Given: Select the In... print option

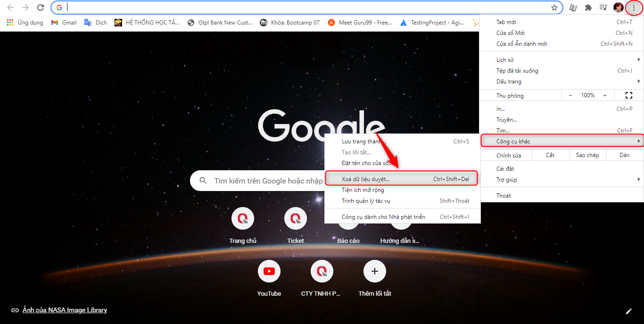Looking at the screenshot, I should click(x=561, y=109).
